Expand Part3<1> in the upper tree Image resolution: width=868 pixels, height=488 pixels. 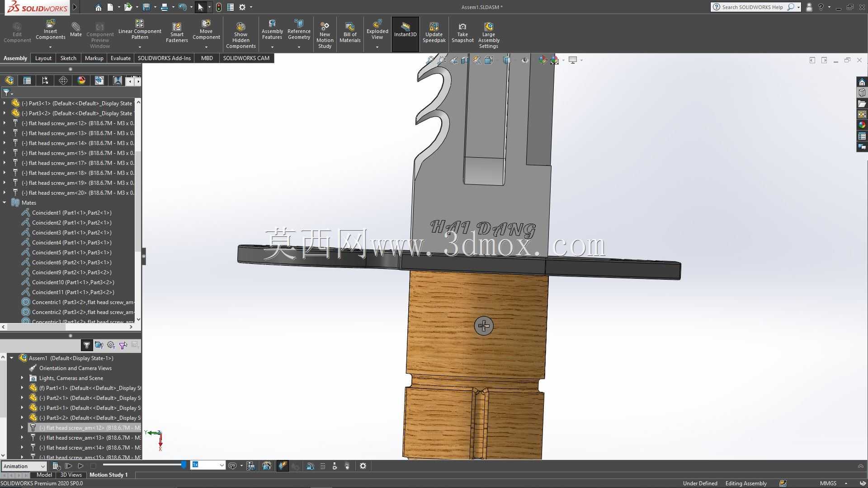pos(5,103)
